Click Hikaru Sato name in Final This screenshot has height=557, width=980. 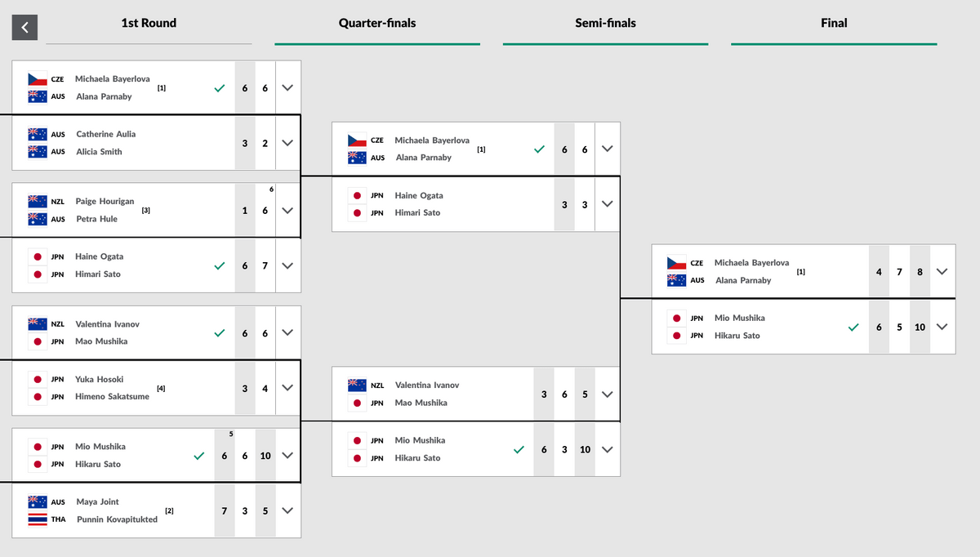(x=737, y=336)
